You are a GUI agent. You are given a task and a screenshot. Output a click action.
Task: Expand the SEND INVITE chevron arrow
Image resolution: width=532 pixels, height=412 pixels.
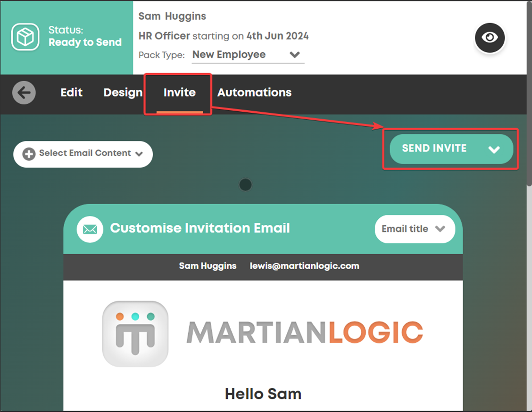494,149
